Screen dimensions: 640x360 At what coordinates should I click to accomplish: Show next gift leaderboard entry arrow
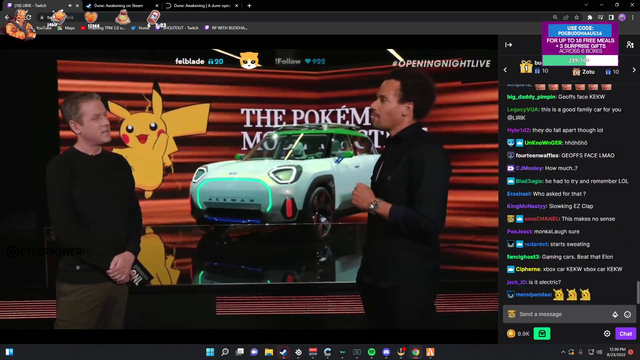point(634,70)
